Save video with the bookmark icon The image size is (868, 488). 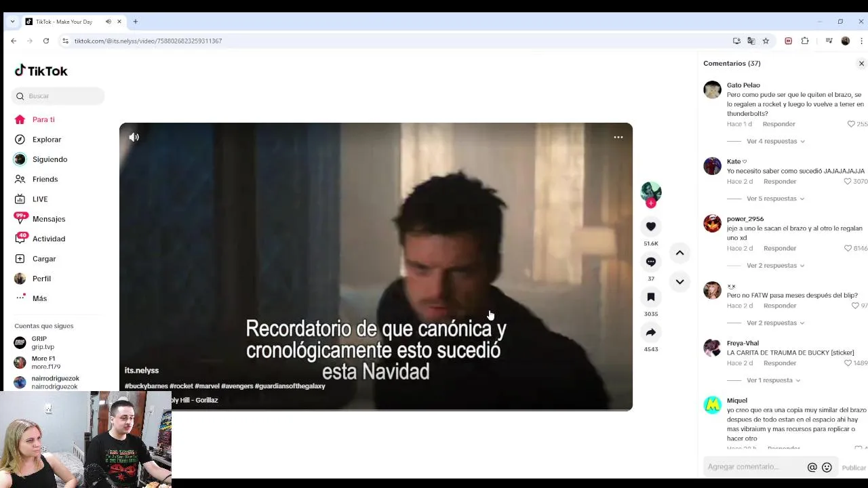[651, 297]
